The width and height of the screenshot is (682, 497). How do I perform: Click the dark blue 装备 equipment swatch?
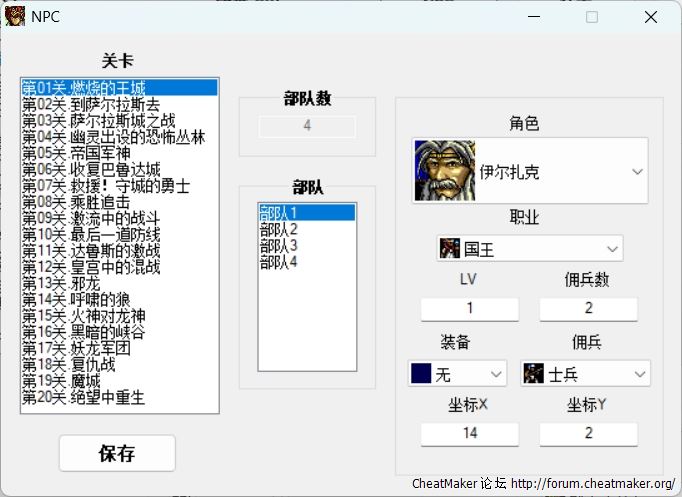(x=421, y=374)
